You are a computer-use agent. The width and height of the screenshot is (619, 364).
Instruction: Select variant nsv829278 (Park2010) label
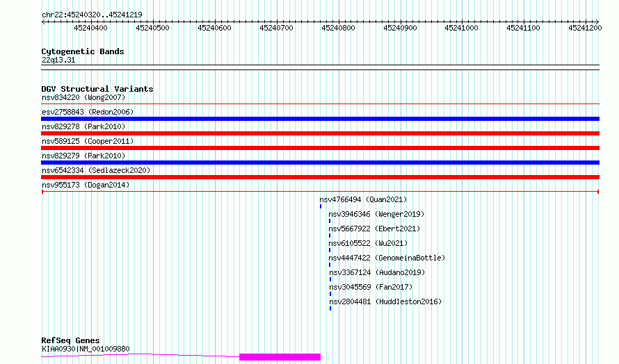(x=83, y=126)
